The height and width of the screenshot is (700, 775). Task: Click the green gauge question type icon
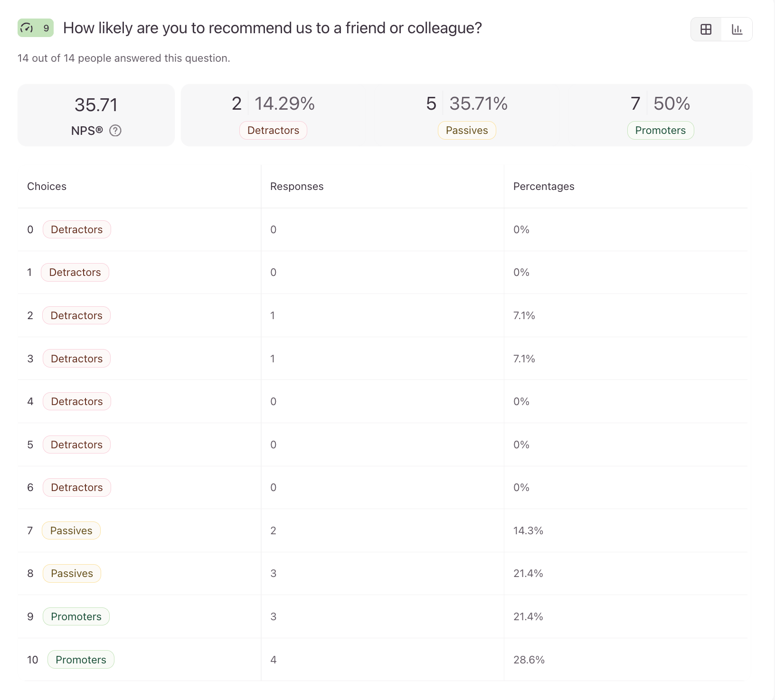click(x=26, y=28)
